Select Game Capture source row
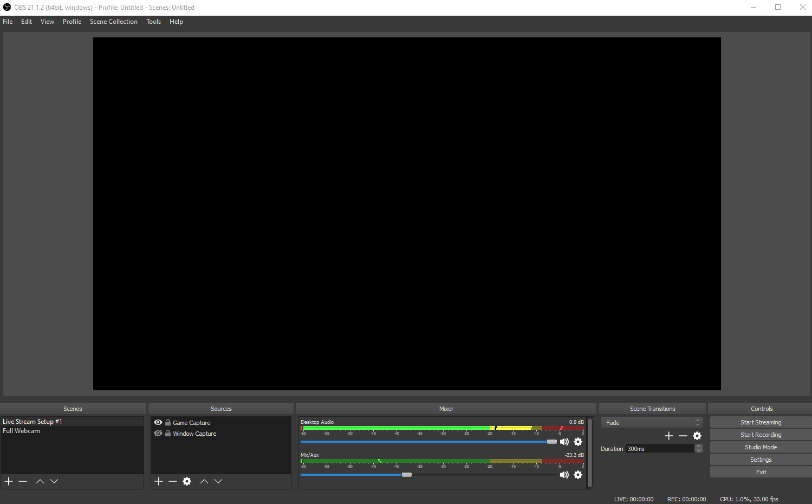Image resolution: width=812 pixels, height=504 pixels. [x=221, y=422]
